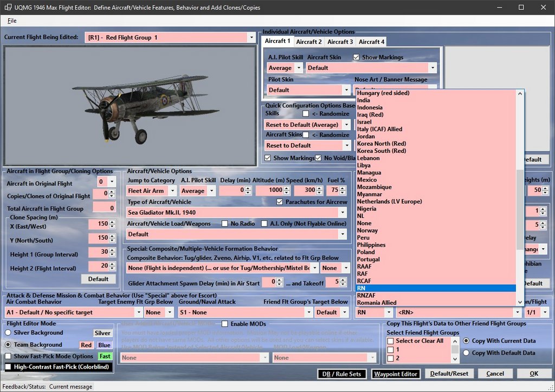Image resolution: width=555 pixels, height=392 pixels.
Task: Click the Altitude (m) 1000 field
Action: 272,190
